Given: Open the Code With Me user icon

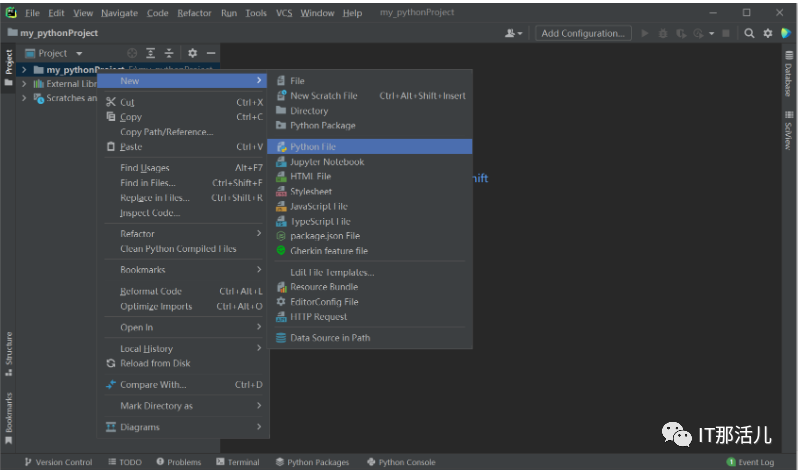Looking at the screenshot, I should coord(513,34).
